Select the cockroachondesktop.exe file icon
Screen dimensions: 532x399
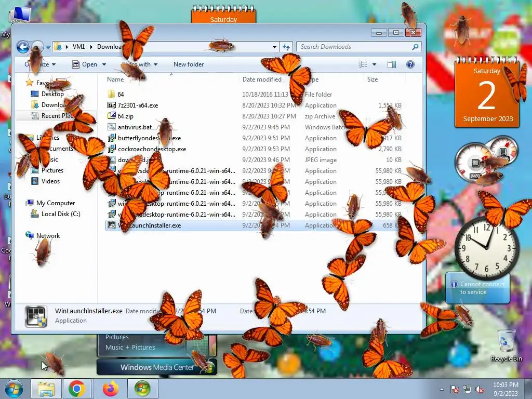click(x=111, y=149)
